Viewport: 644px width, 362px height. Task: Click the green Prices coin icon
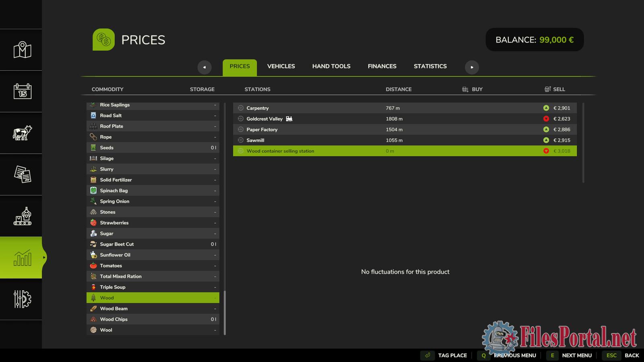[103, 39]
